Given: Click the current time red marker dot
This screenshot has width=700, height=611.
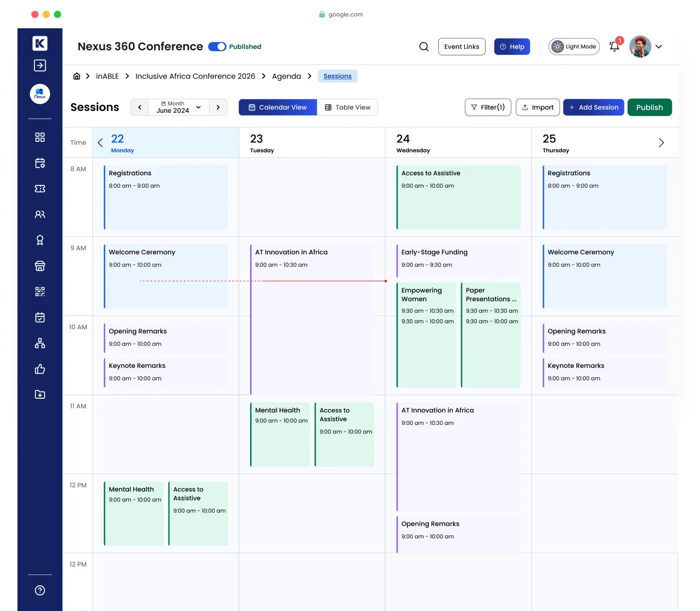Looking at the screenshot, I should (x=386, y=281).
